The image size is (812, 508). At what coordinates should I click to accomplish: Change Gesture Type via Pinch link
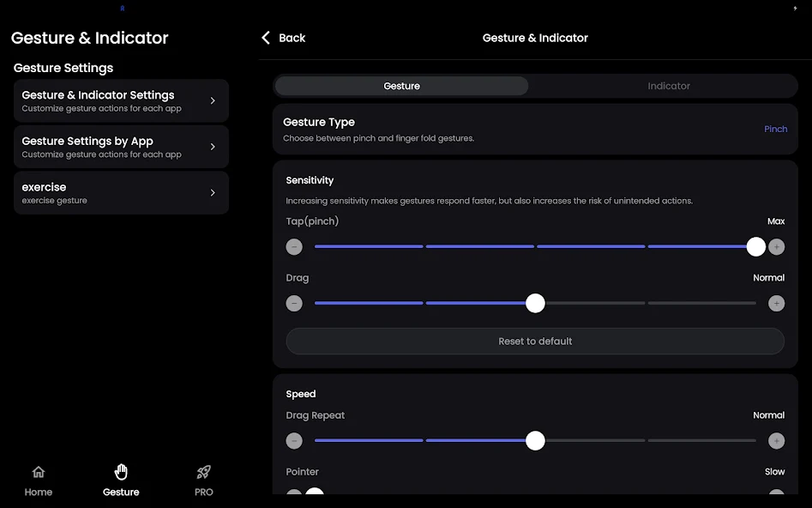click(x=775, y=129)
